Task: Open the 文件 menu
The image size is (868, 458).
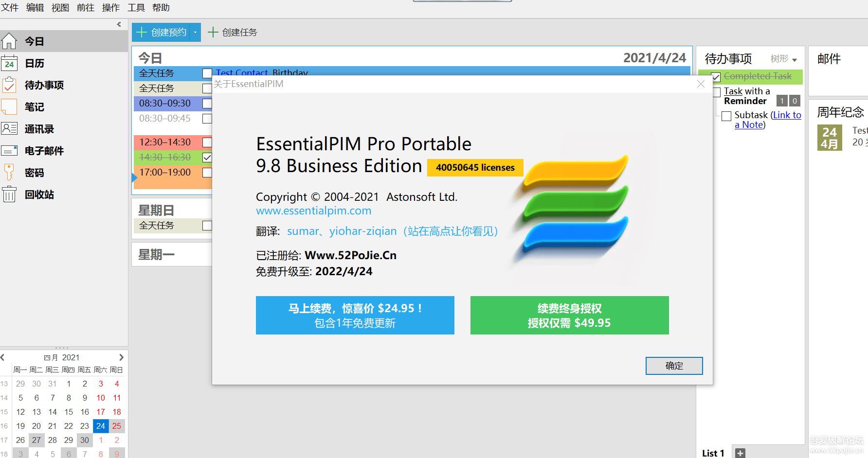Action: click(10, 8)
